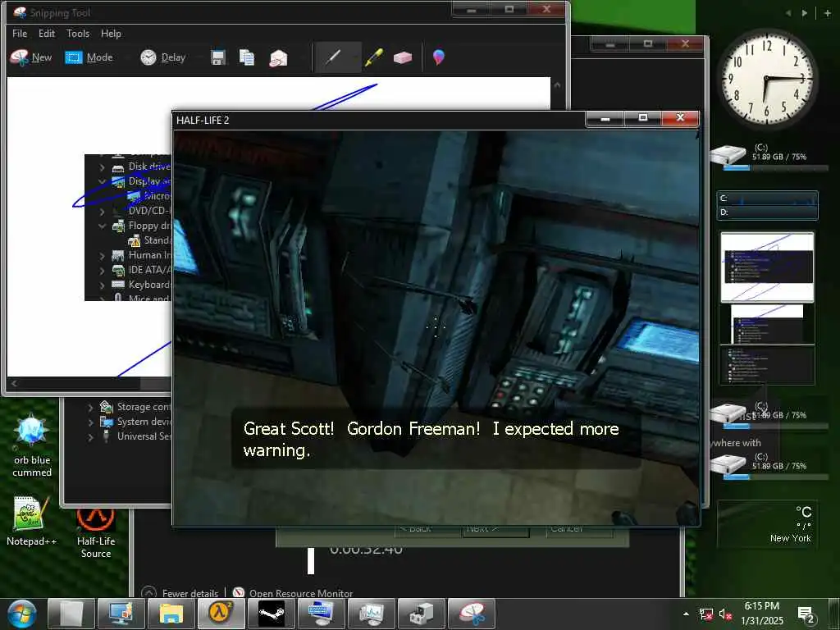Switch to Snipping Tool taskbar button

tap(472, 614)
